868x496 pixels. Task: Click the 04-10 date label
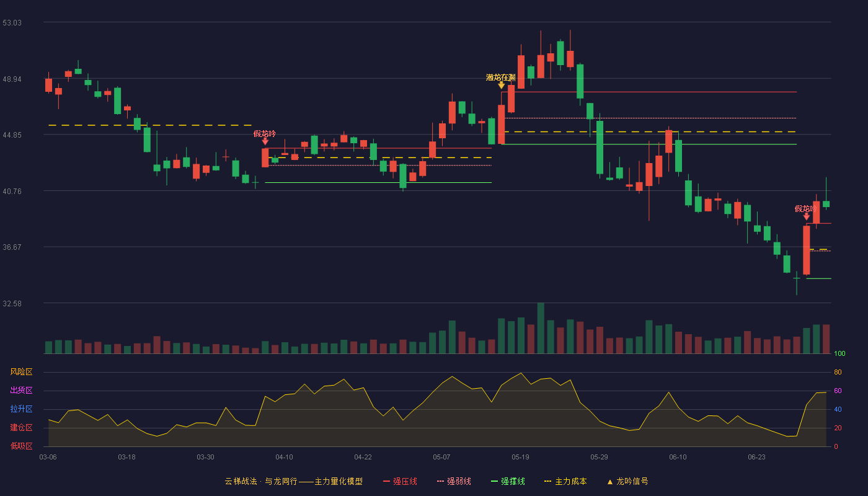(x=284, y=457)
